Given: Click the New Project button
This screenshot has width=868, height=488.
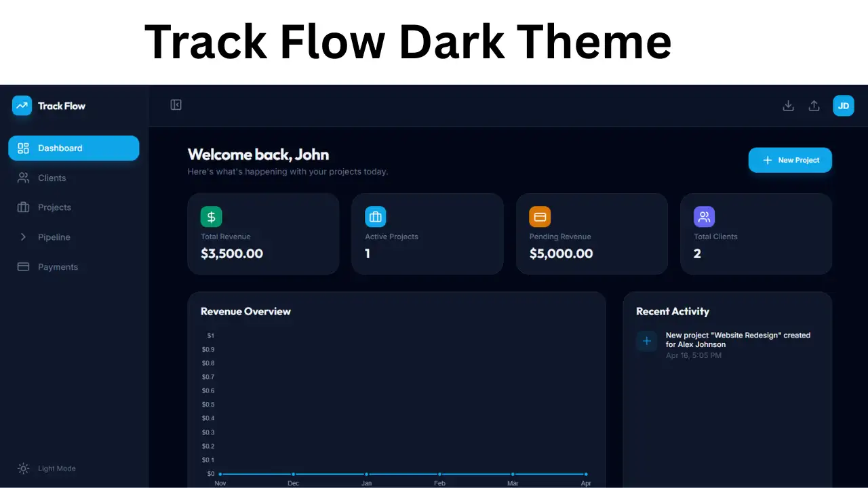Looking at the screenshot, I should point(790,160).
